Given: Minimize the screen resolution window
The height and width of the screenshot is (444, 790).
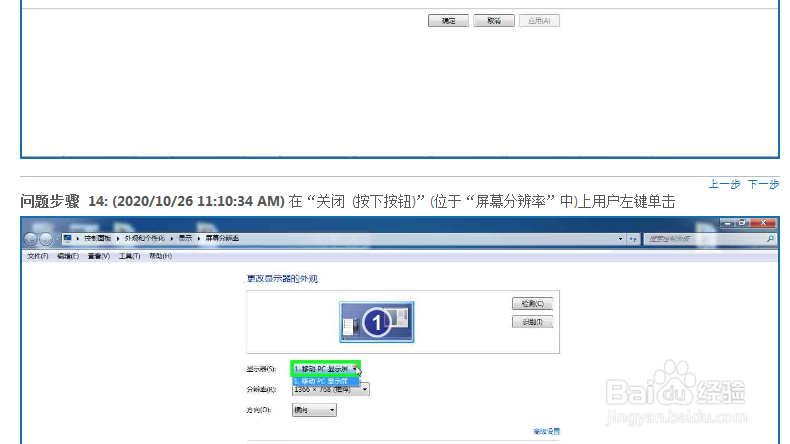Looking at the screenshot, I should (727, 222).
